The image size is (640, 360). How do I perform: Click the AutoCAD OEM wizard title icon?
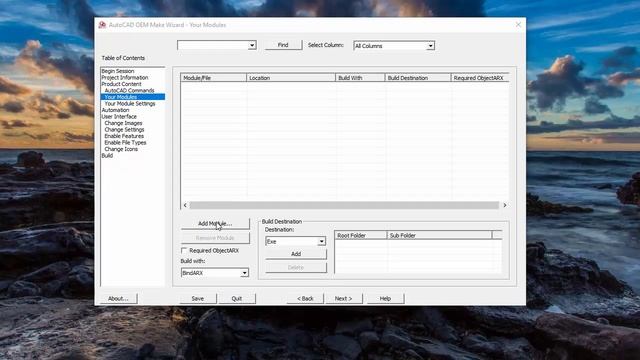tap(102, 25)
